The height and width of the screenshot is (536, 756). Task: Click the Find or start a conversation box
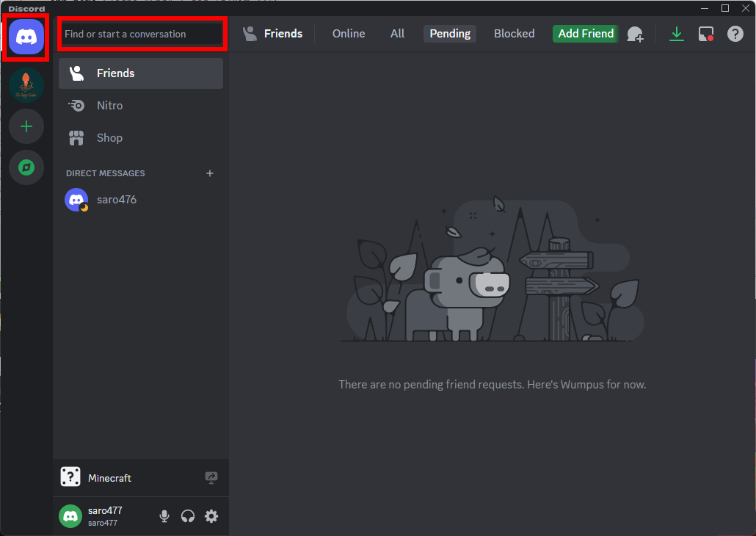point(142,34)
